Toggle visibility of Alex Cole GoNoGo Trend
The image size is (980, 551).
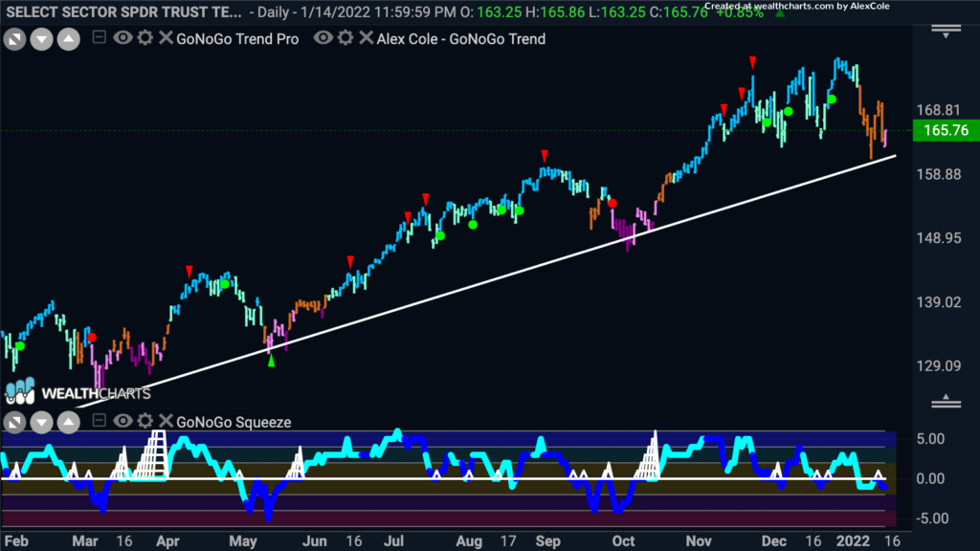coord(323,38)
